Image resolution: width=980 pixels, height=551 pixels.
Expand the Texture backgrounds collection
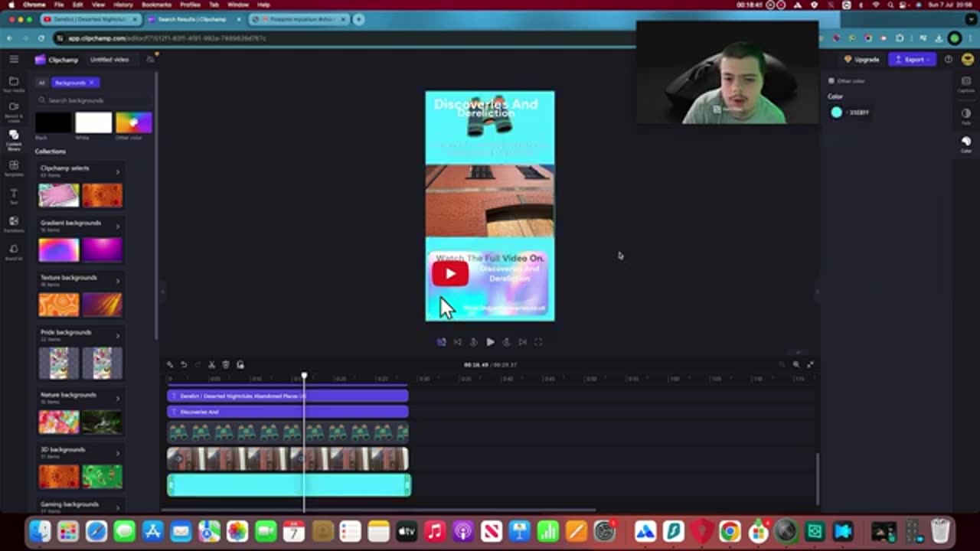pos(117,281)
